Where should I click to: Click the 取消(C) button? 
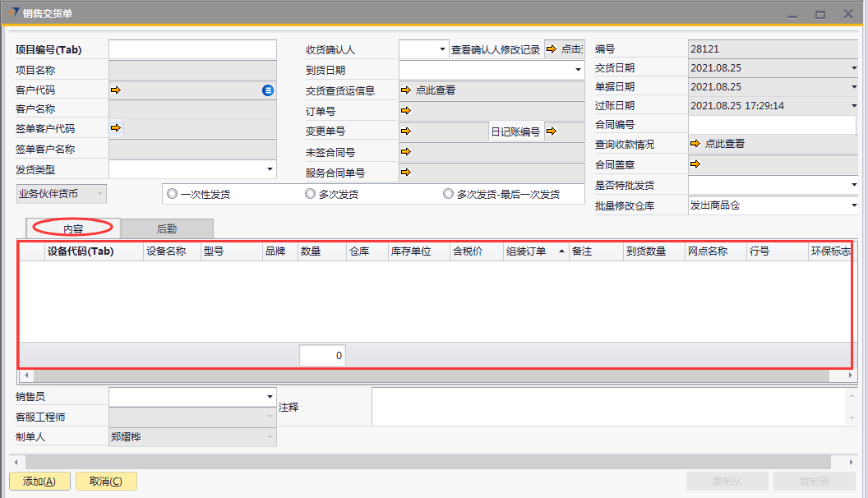click(106, 482)
